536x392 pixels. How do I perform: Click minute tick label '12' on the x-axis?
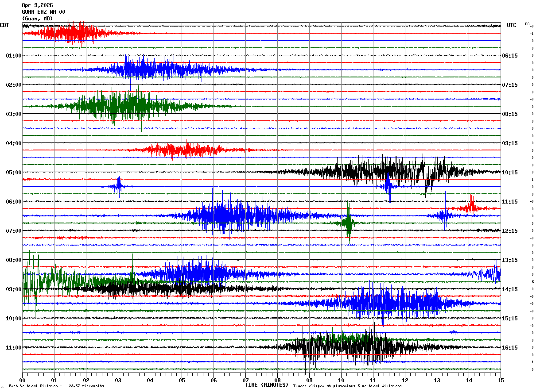point(405,380)
